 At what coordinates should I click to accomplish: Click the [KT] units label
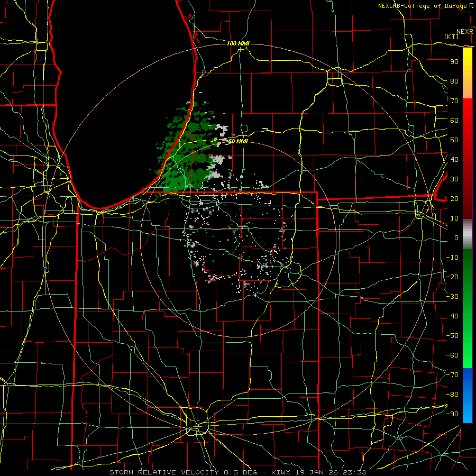(452, 36)
